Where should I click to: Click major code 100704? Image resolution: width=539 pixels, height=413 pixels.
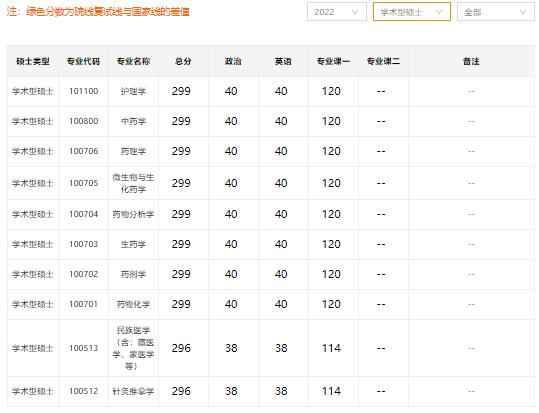coord(84,214)
